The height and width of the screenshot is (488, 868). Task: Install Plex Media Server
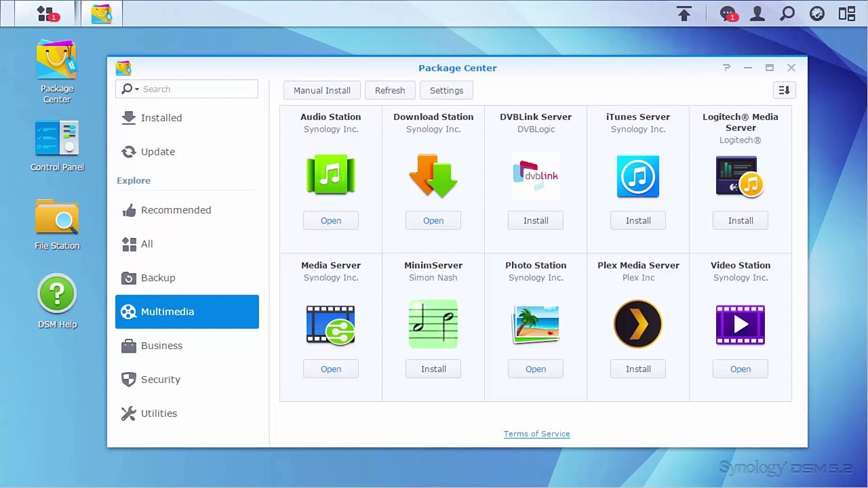coord(638,369)
